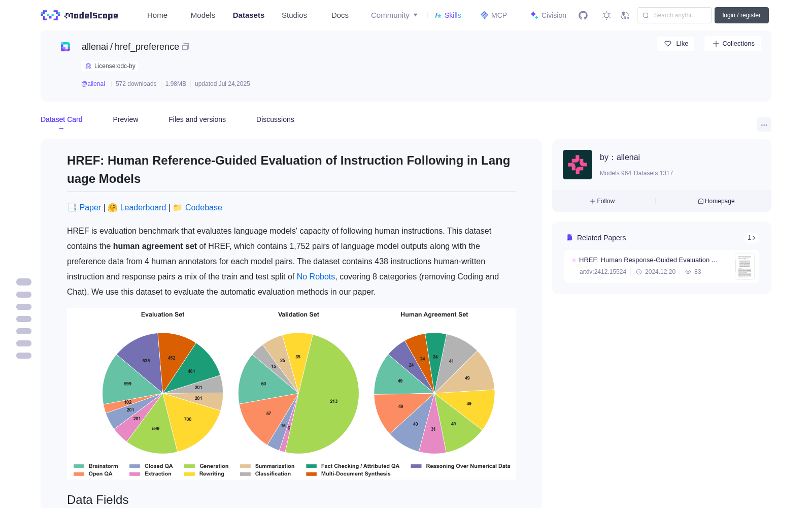This screenshot has width=812, height=508.
Task: Open the Leaderboard link
Action: [143, 207]
